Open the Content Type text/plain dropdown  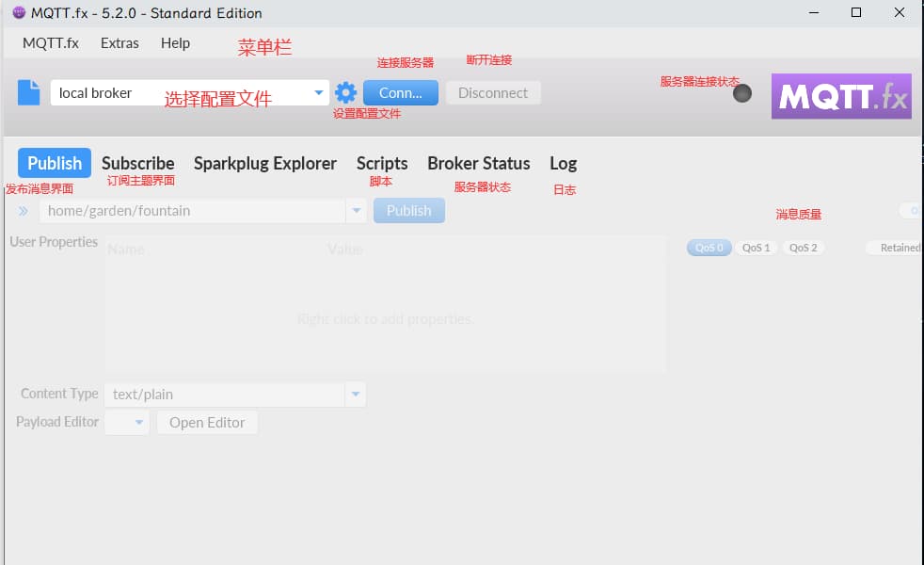point(355,395)
